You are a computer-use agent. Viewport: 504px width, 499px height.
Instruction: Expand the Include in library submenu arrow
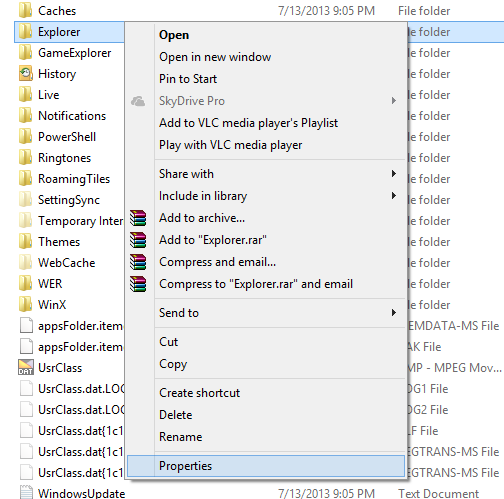pyautogui.click(x=394, y=196)
